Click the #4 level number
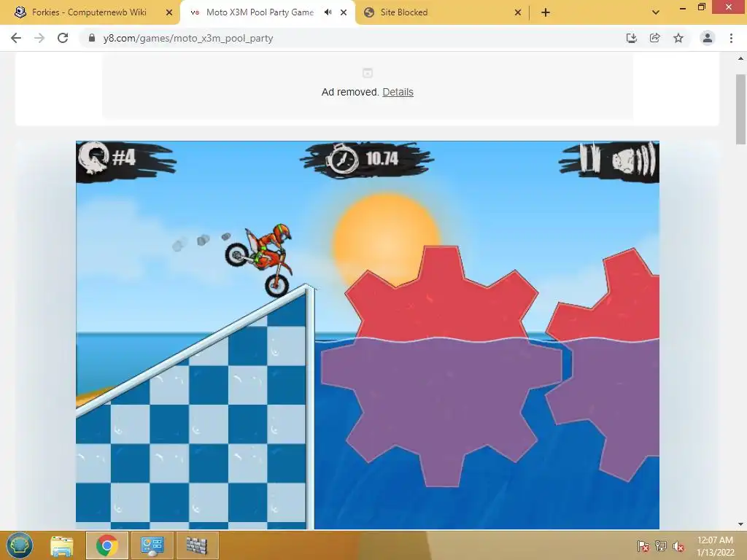The width and height of the screenshot is (747, 560). (x=124, y=157)
